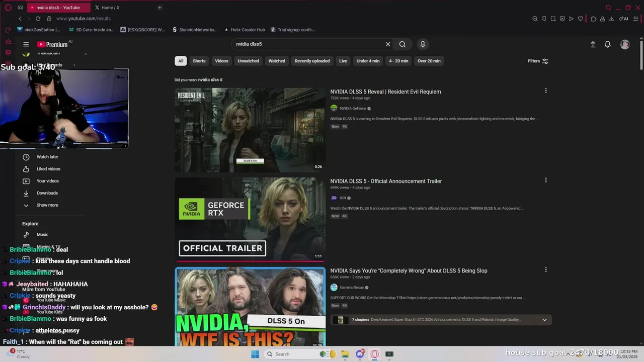Select the Over 20 min filter chip
644x362 pixels.
(x=429, y=61)
